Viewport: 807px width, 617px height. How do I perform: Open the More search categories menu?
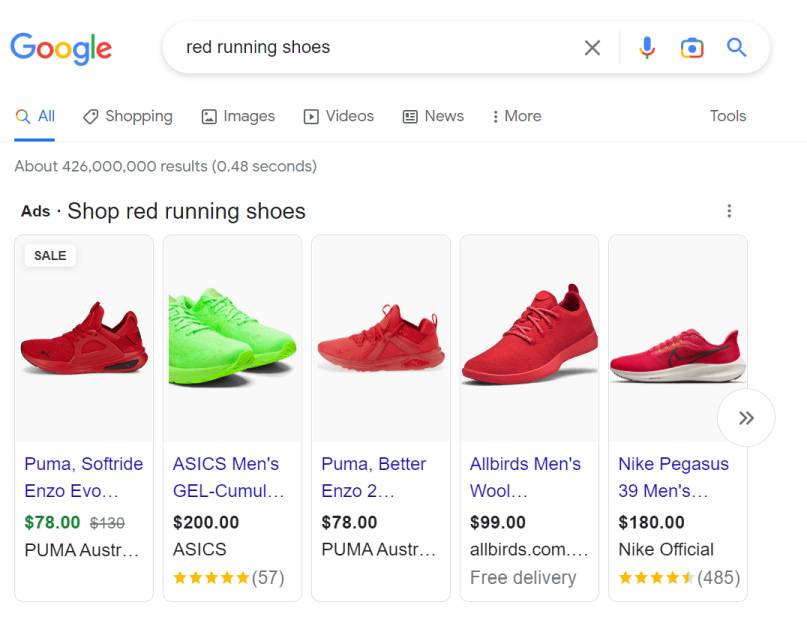[x=516, y=116]
